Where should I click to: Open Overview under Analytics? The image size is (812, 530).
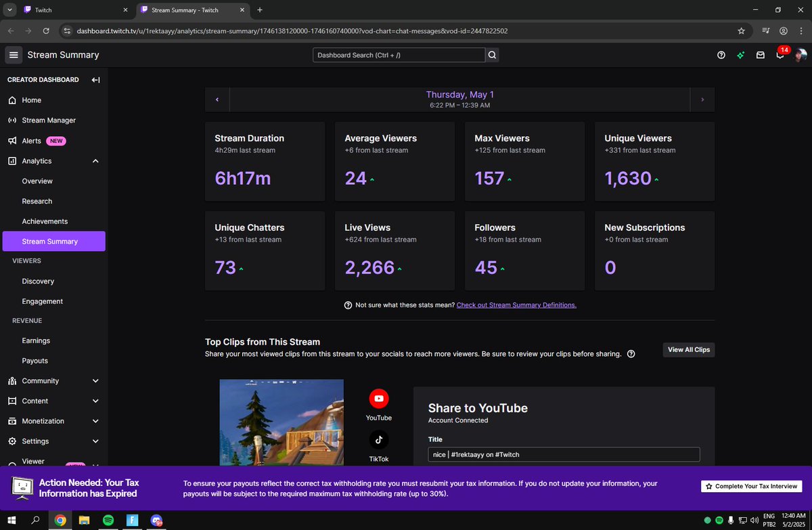click(x=37, y=181)
